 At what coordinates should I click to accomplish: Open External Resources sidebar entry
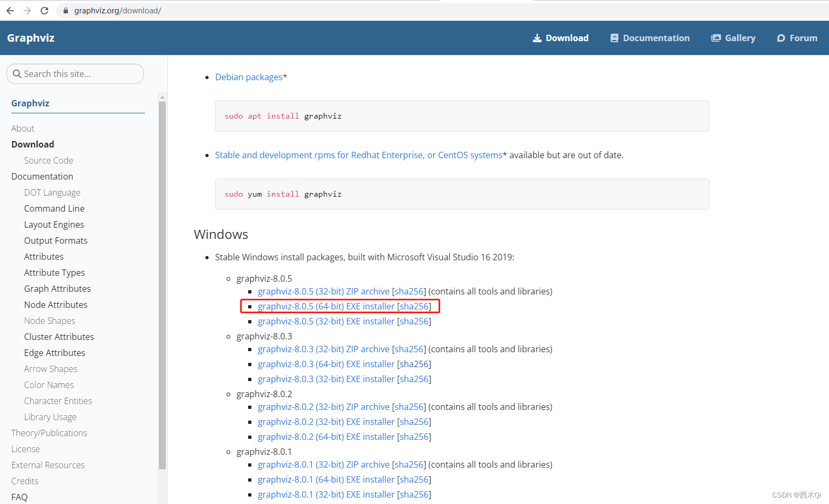click(x=48, y=465)
